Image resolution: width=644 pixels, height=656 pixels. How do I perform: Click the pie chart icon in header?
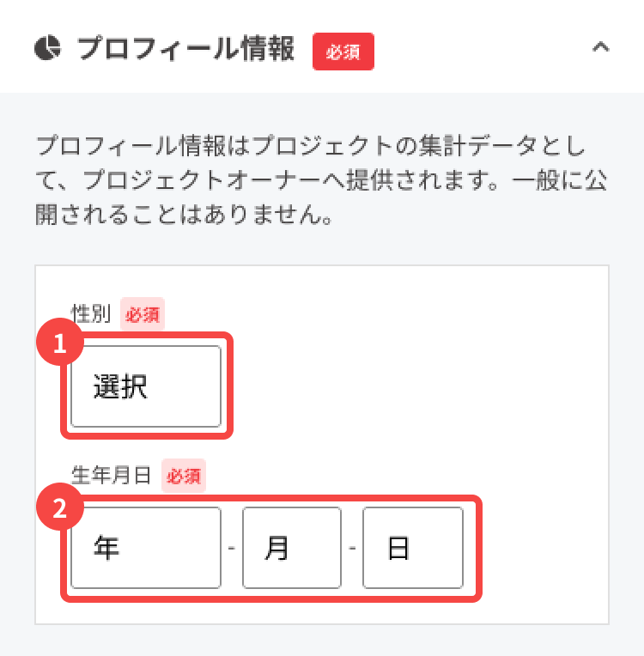click(46, 48)
